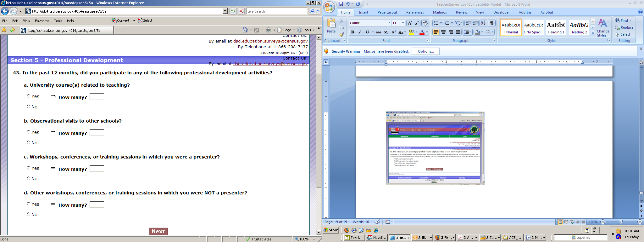Click the Strikethrough icon in the Font group

[379, 32]
